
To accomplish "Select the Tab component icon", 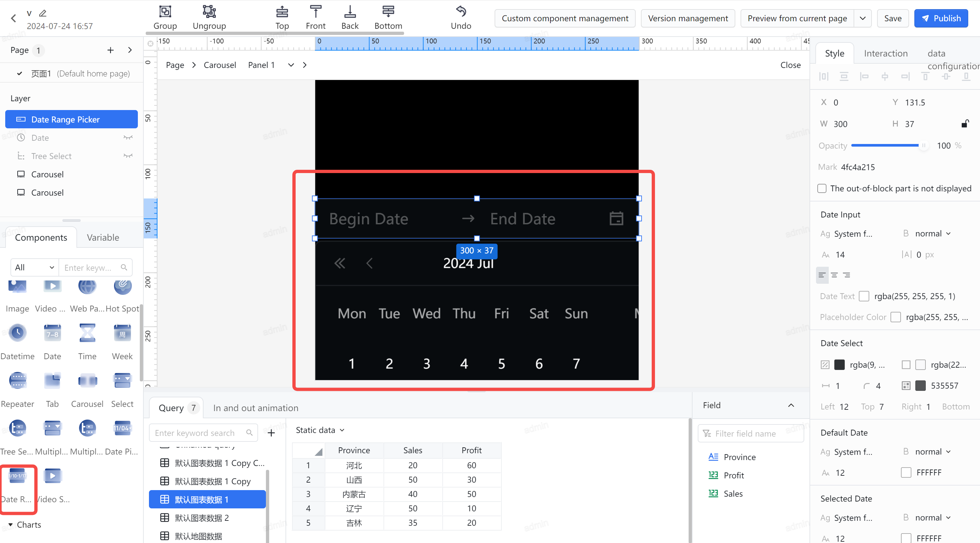I will [x=52, y=381].
